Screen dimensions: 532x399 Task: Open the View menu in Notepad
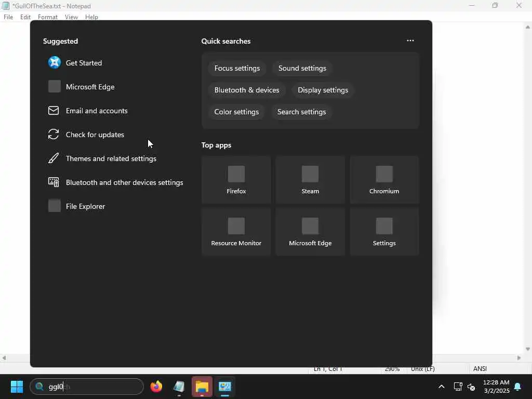[x=71, y=17]
